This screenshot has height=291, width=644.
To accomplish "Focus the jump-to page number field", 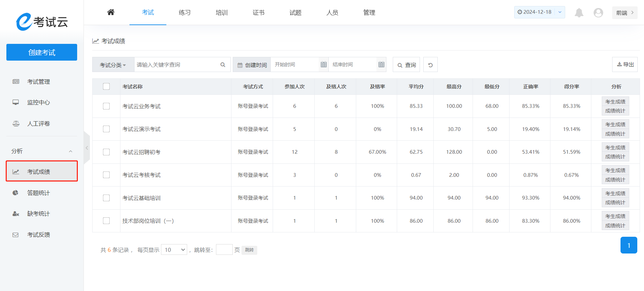I will [224, 250].
